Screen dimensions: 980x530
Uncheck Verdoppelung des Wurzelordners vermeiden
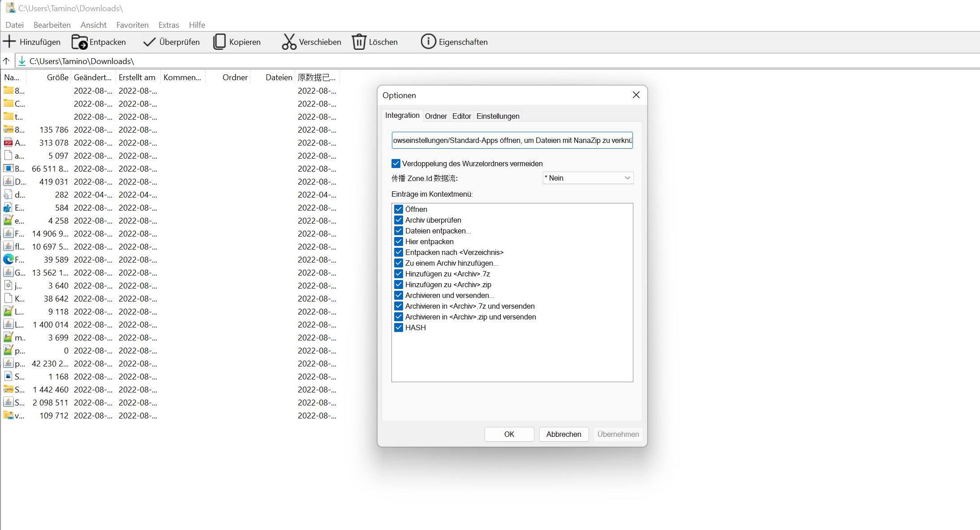tap(396, 164)
